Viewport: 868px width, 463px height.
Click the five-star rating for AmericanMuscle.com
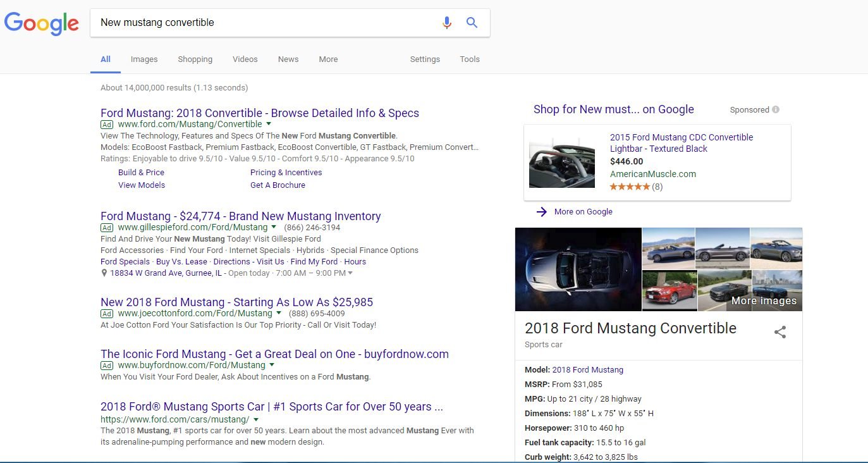630,187
